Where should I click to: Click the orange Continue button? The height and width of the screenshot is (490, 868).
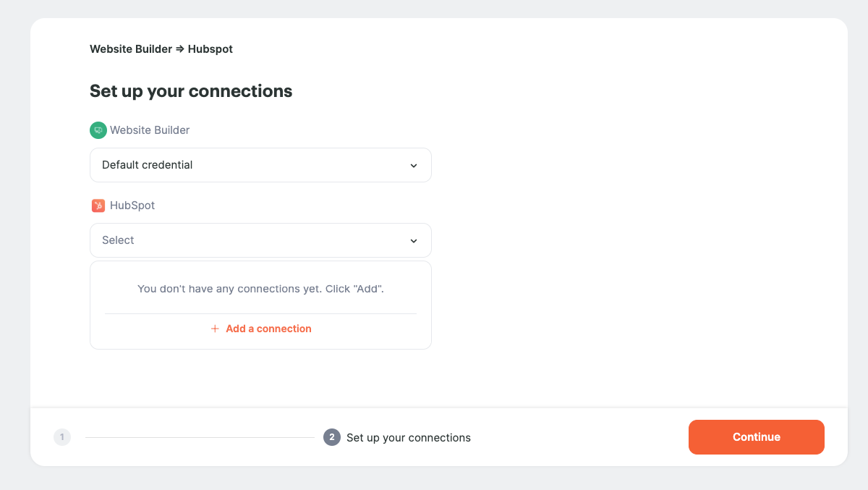(x=757, y=437)
